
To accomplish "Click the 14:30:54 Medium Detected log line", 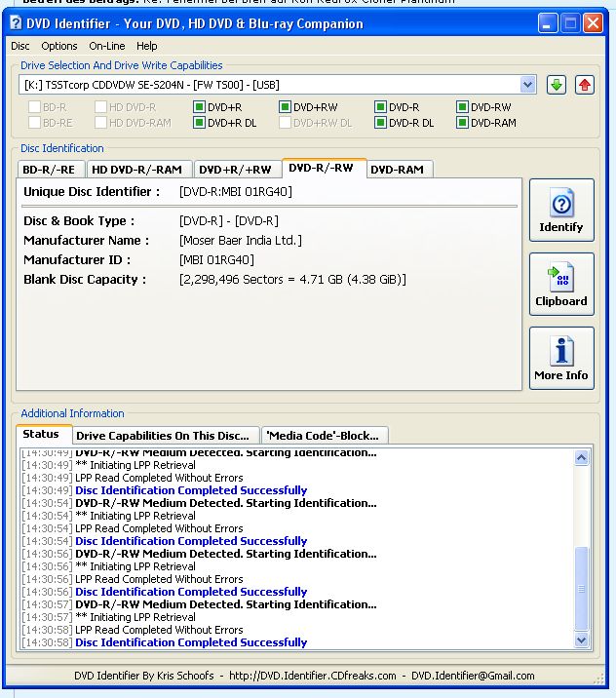I will point(199,503).
